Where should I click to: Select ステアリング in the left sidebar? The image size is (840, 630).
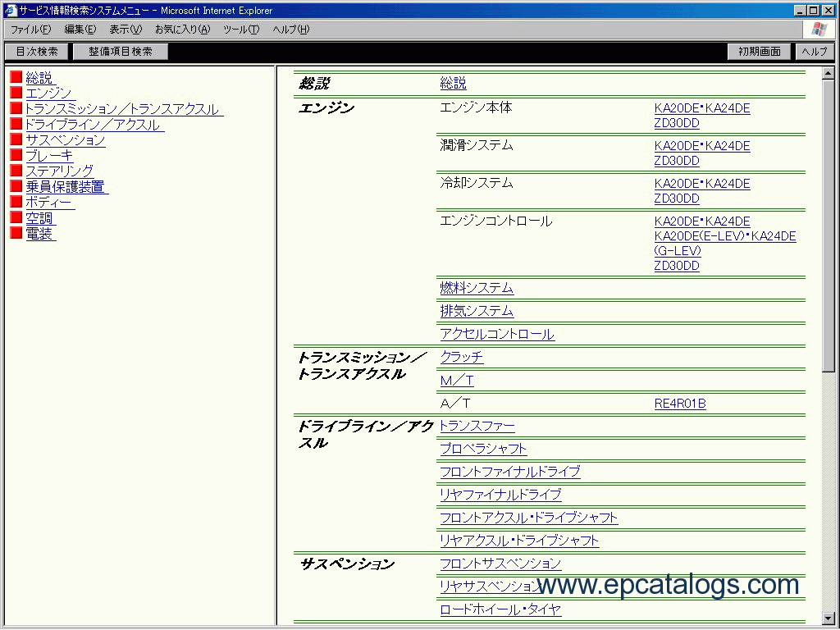coord(59,171)
